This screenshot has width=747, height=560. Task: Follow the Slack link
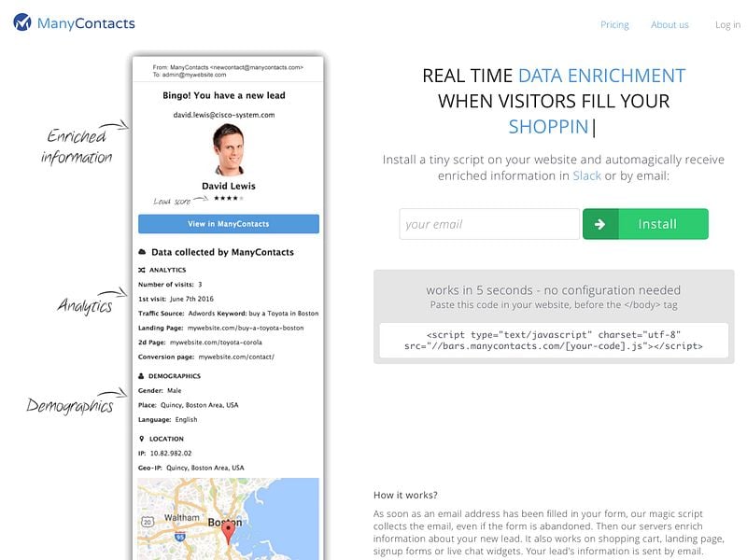coord(587,175)
